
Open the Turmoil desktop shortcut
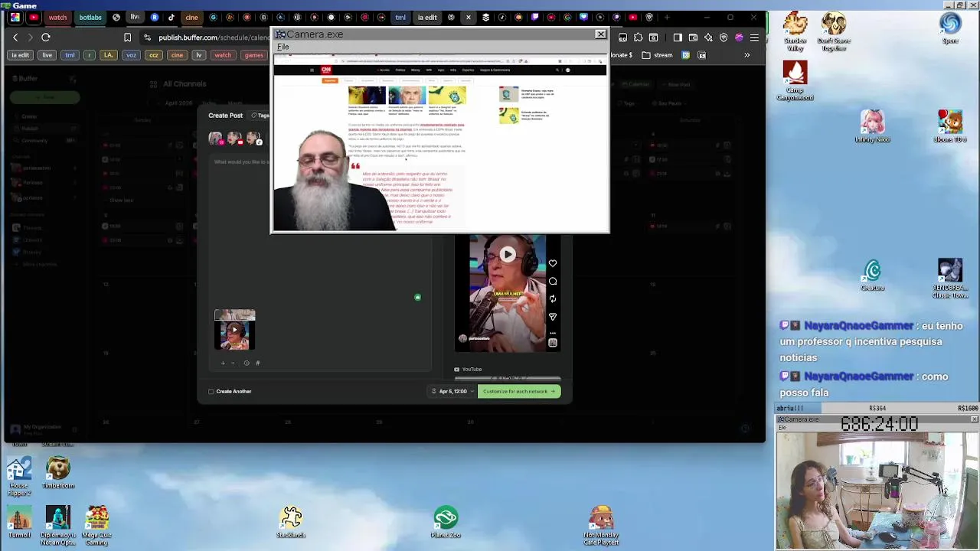point(19,523)
